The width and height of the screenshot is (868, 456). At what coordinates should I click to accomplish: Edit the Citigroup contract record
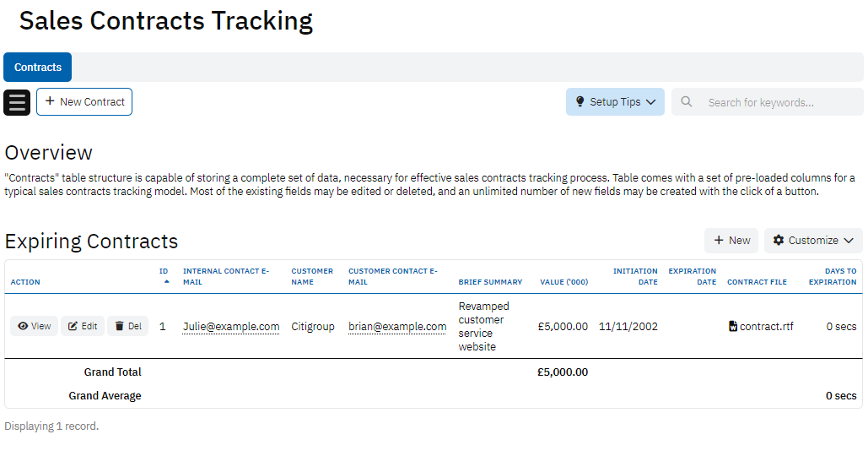[83, 326]
